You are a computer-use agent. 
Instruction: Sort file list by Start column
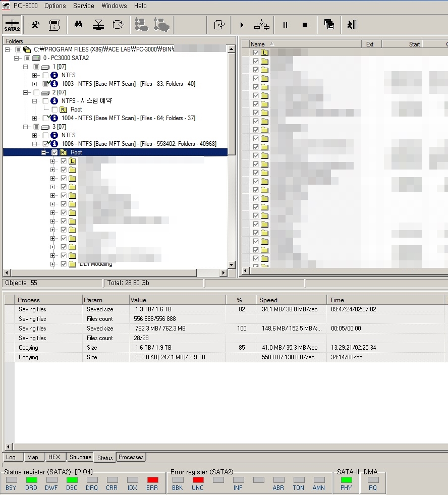402,44
